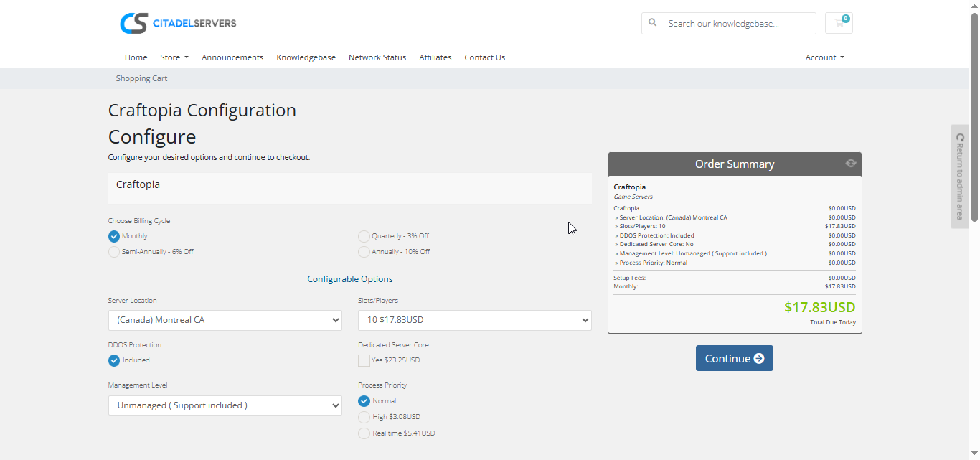The image size is (980, 460).
Task: Choose Semi-Annually 6% Off billing
Action: [114, 252]
